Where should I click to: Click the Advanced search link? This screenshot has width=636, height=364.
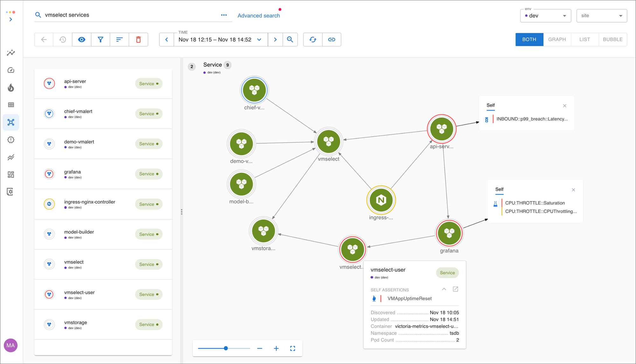point(259,16)
